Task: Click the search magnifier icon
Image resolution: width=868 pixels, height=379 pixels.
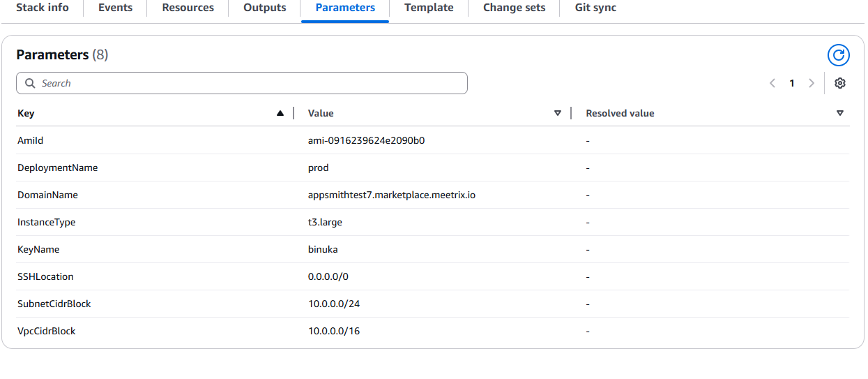Action: coord(30,83)
